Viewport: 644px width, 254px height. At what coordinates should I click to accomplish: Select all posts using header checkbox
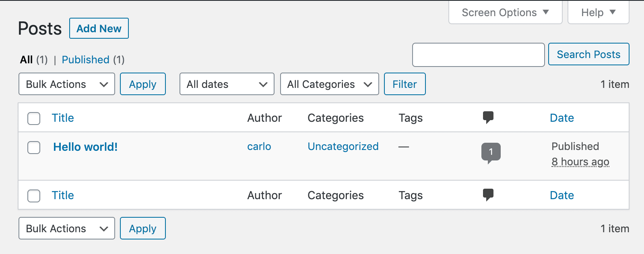point(34,119)
